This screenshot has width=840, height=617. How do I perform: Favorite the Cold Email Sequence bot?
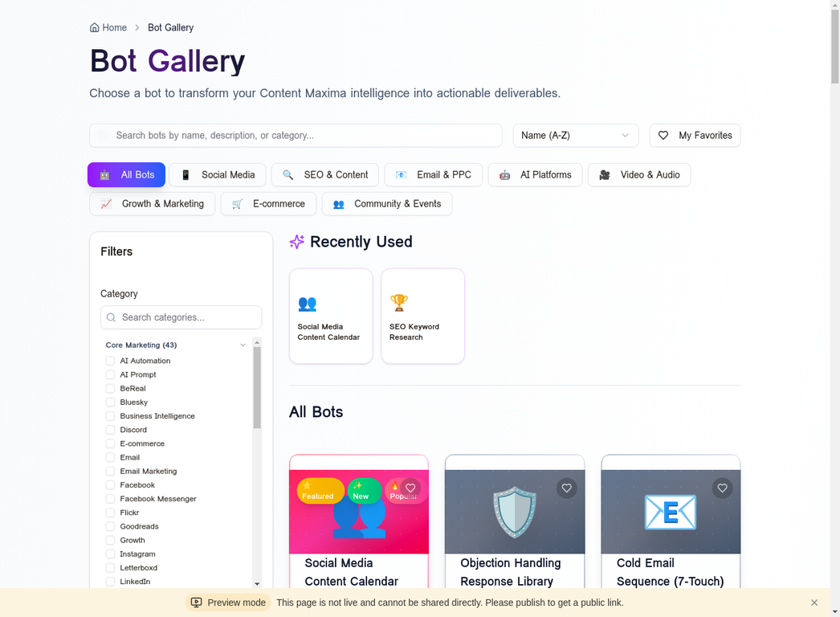pos(722,488)
